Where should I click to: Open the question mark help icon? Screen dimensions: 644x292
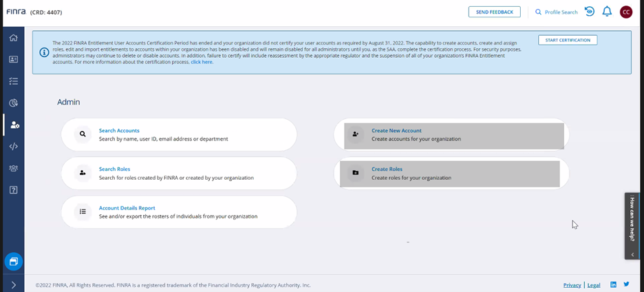click(14, 190)
